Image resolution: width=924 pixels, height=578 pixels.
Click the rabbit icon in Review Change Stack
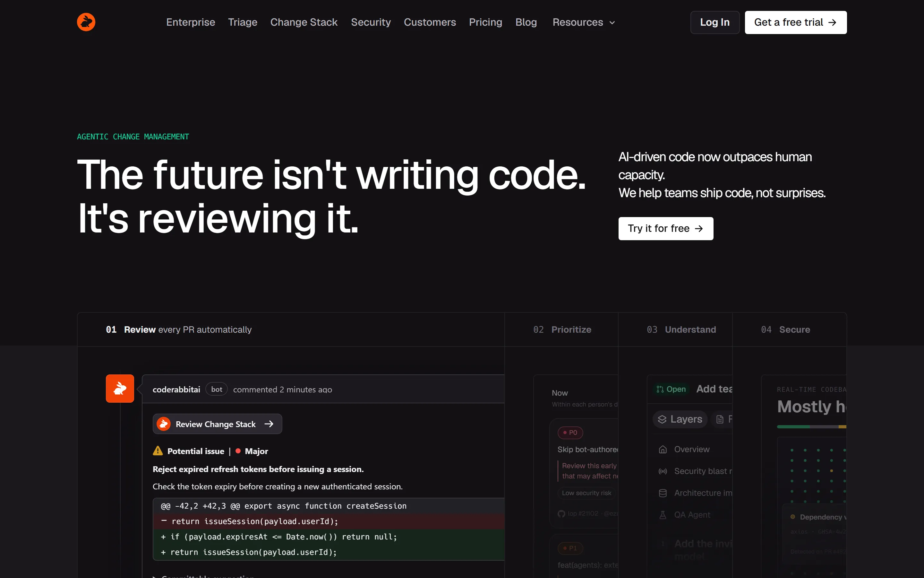click(164, 424)
